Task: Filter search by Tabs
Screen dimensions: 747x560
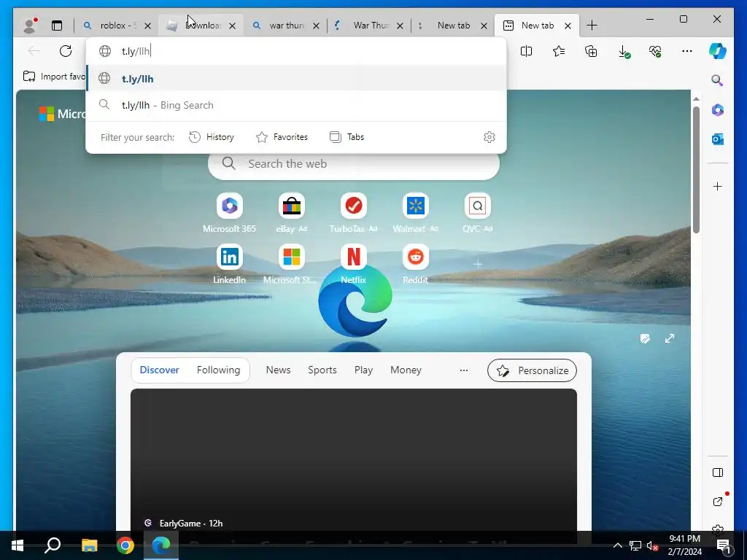Action: [x=347, y=137]
